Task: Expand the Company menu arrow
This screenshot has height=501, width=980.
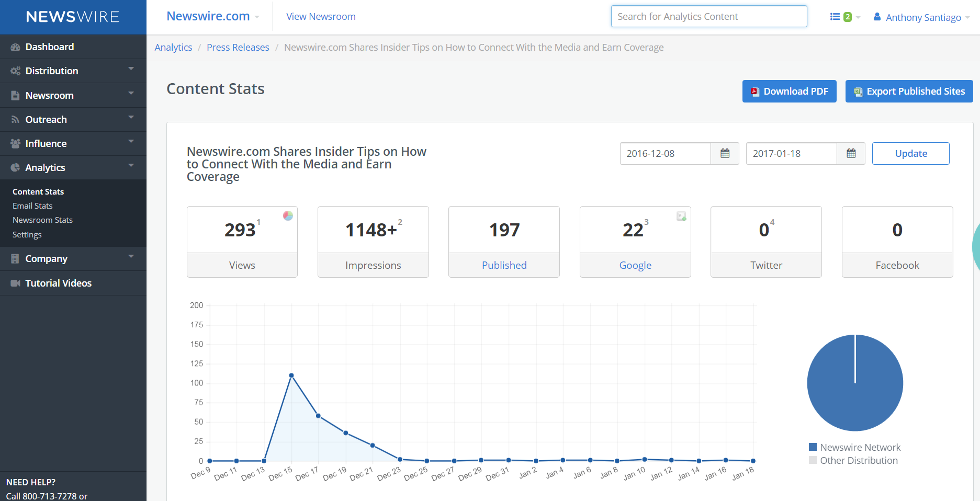Action: click(x=131, y=256)
